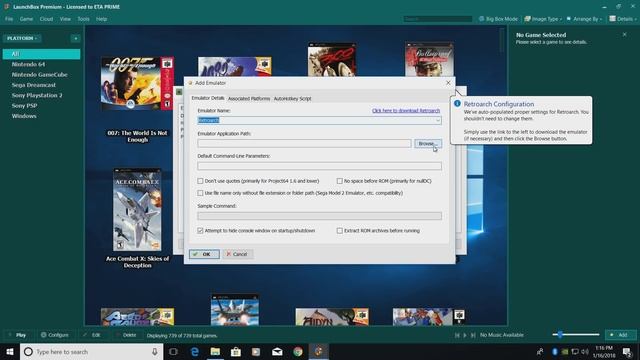Open the Help menu
Screen dimensions: 640x360
click(101, 19)
